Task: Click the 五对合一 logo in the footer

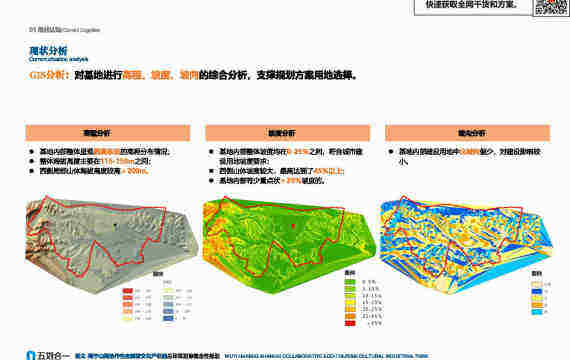Action: point(48,355)
